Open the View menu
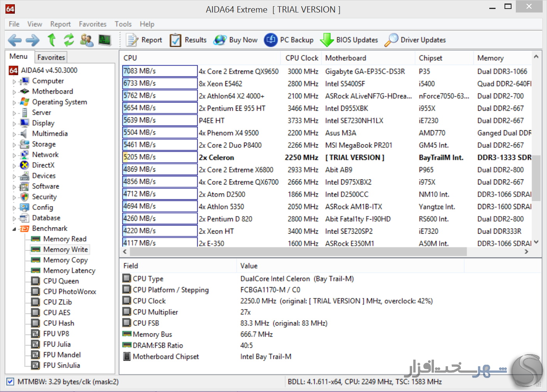This screenshot has height=392, width=547. (35, 24)
